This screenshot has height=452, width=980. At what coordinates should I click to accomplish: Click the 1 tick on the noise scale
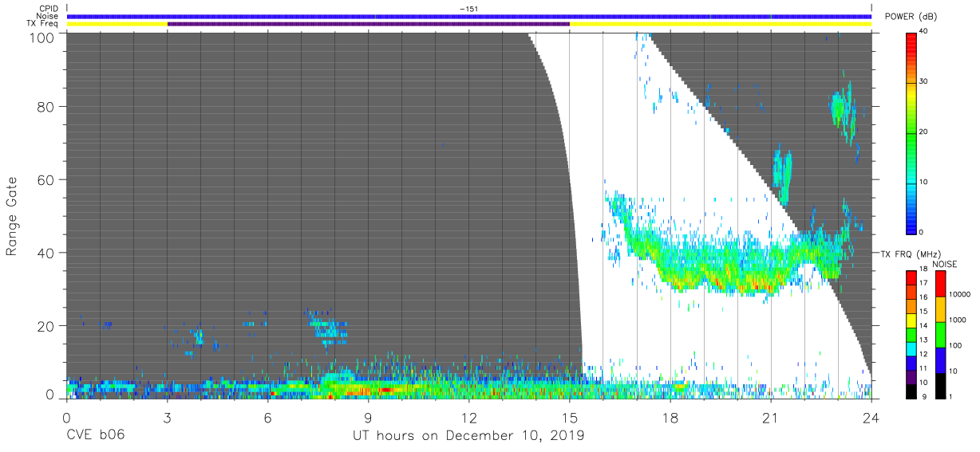[950, 396]
